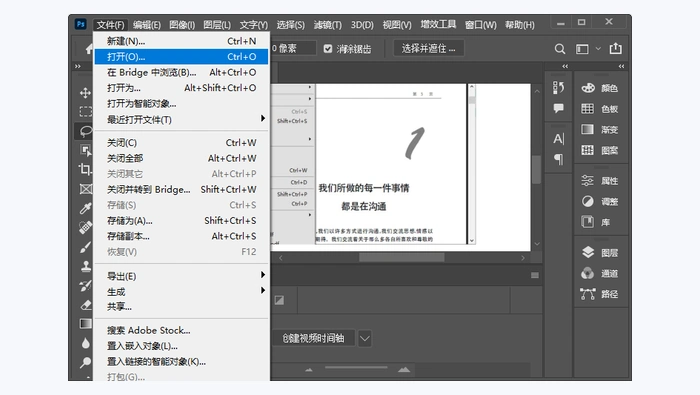Open the workspace dropdown arrow

(598, 49)
